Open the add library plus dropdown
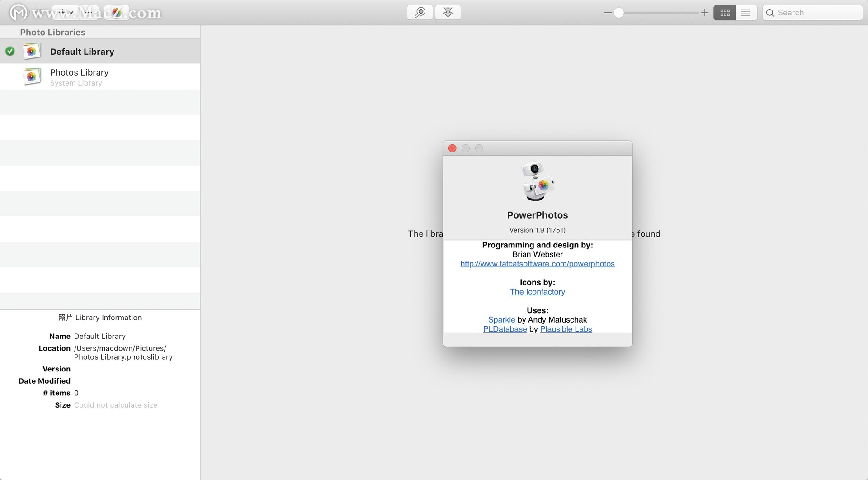The height and width of the screenshot is (480, 868). (x=66, y=13)
